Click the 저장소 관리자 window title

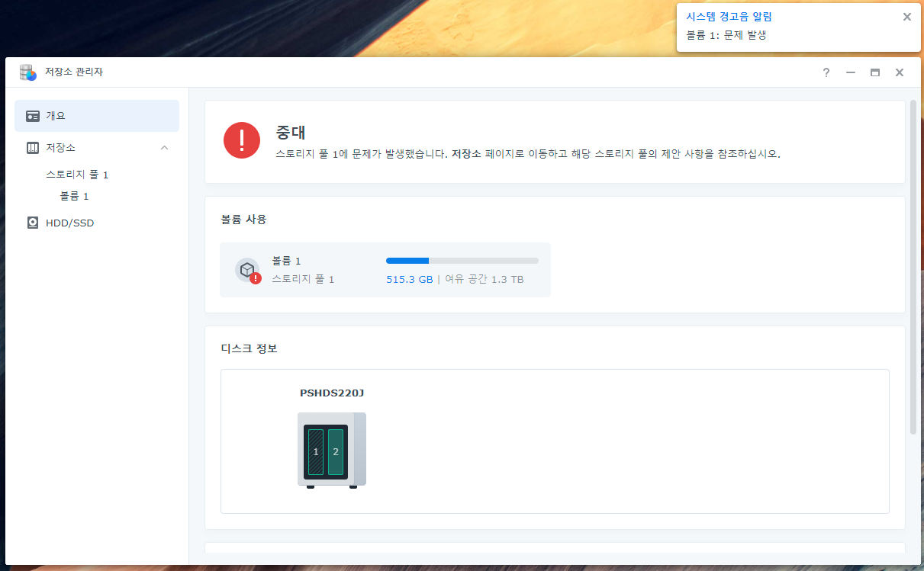point(73,72)
